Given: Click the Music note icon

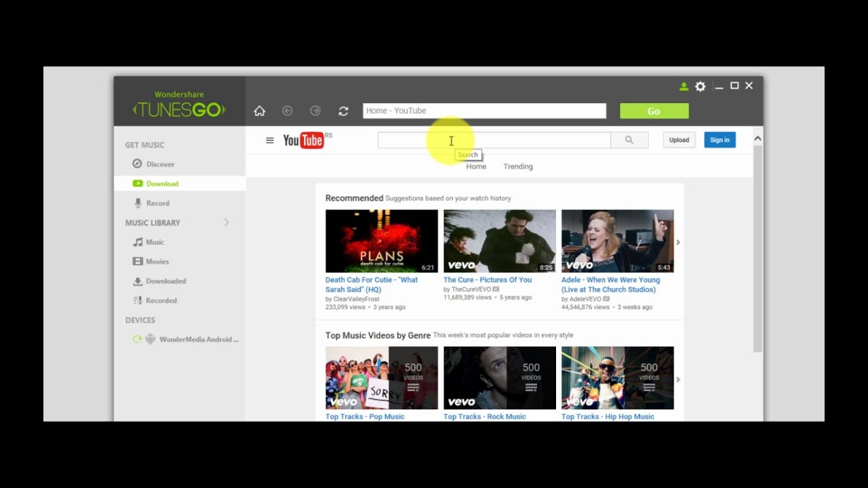Looking at the screenshot, I should pyautogui.click(x=138, y=242).
